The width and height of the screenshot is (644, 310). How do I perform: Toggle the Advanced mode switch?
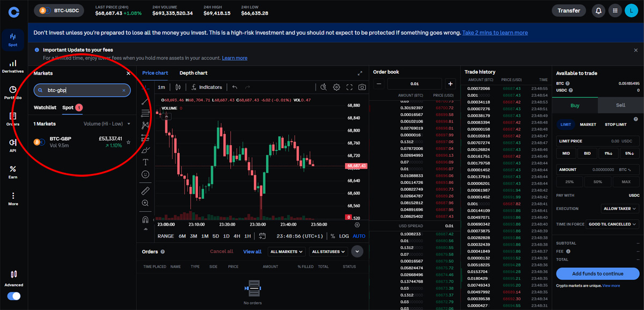14,296
